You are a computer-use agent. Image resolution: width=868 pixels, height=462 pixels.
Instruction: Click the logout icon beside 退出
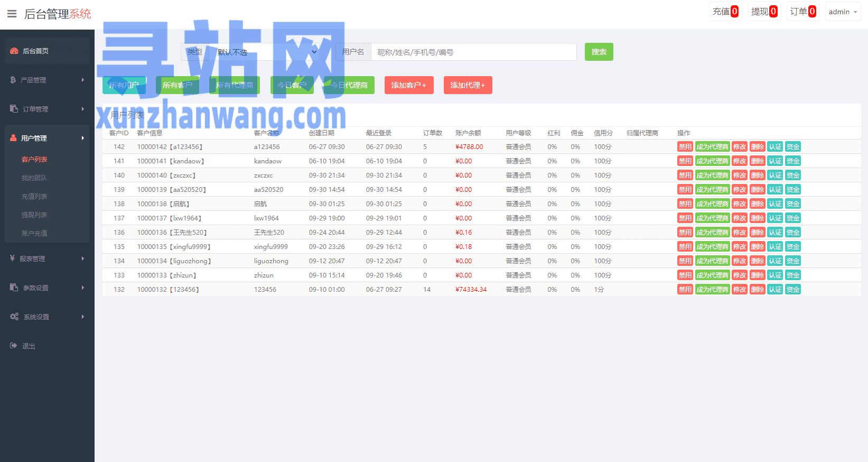pyautogui.click(x=14, y=346)
